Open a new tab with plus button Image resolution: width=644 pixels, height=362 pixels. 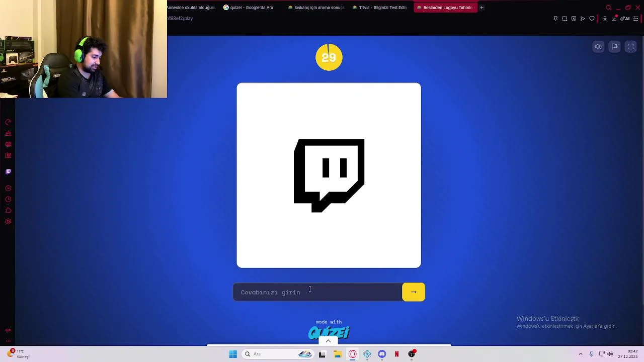[x=481, y=8]
